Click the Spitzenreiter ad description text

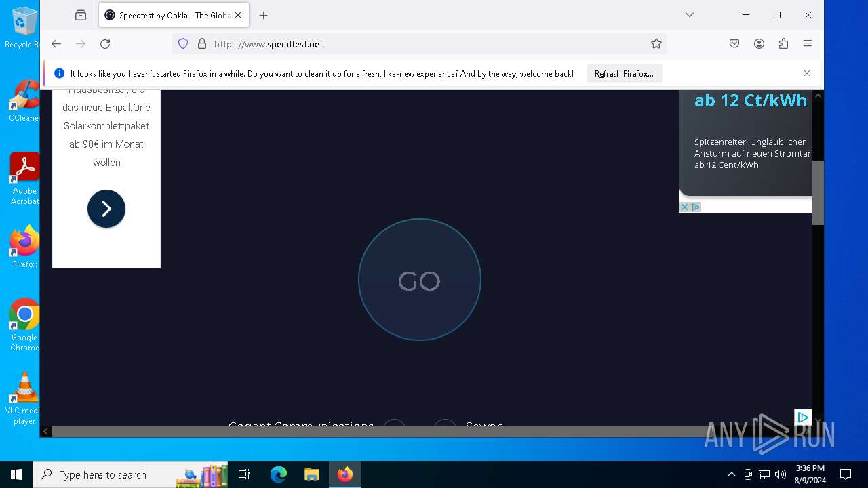pyautogui.click(x=753, y=153)
